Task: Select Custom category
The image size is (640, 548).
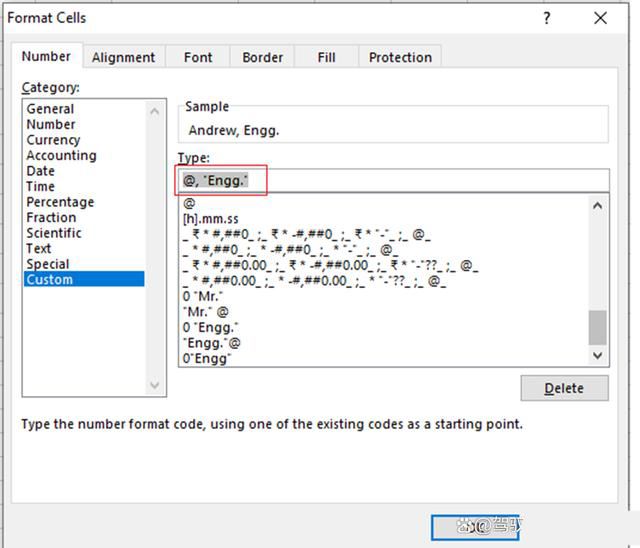Action: point(84,280)
